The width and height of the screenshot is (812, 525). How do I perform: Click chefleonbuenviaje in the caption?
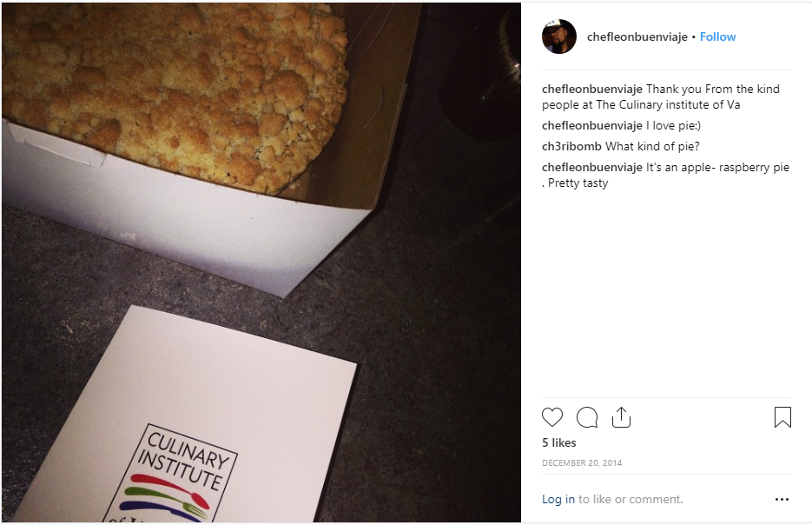click(592, 90)
